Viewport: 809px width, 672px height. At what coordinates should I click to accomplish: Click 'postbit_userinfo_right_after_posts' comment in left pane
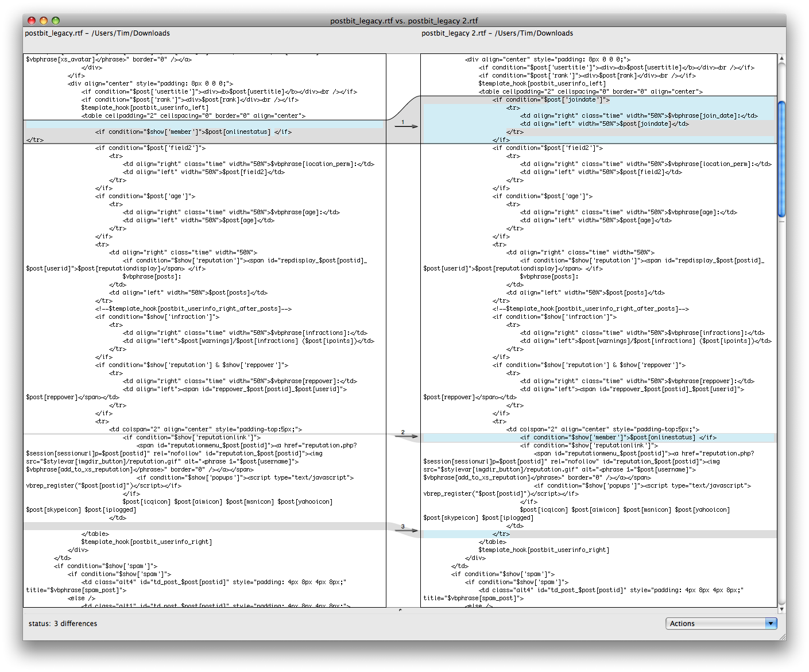193,308
